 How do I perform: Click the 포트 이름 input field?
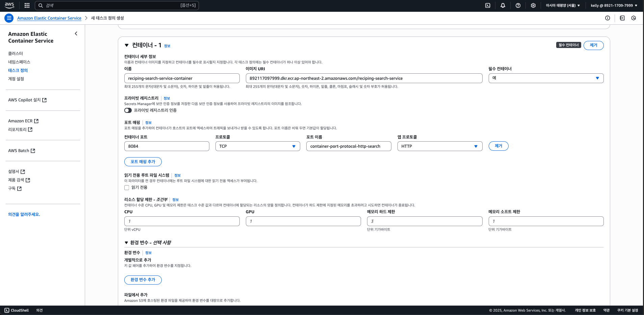(x=349, y=146)
